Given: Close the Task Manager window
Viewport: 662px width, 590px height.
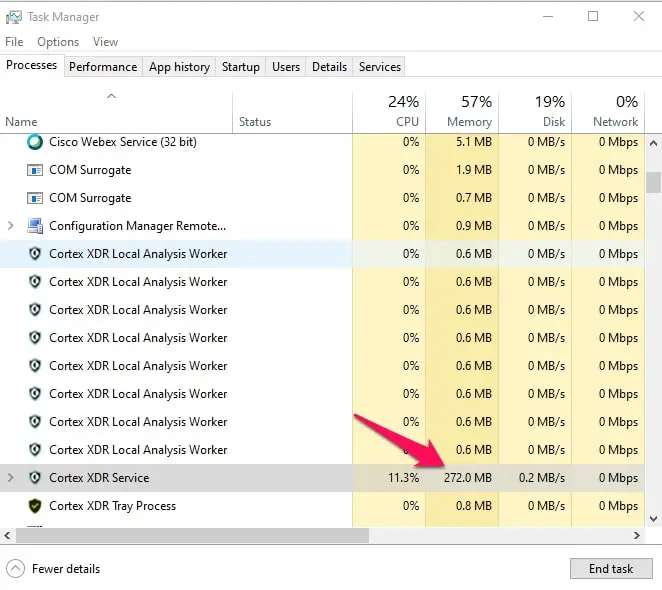Looking at the screenshot, I should pos(639,16).
